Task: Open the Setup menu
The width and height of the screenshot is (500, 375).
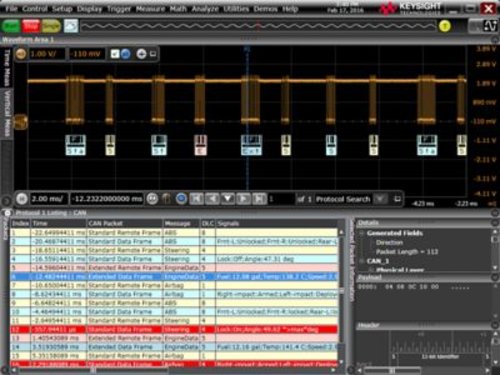Action: [62, 9]
